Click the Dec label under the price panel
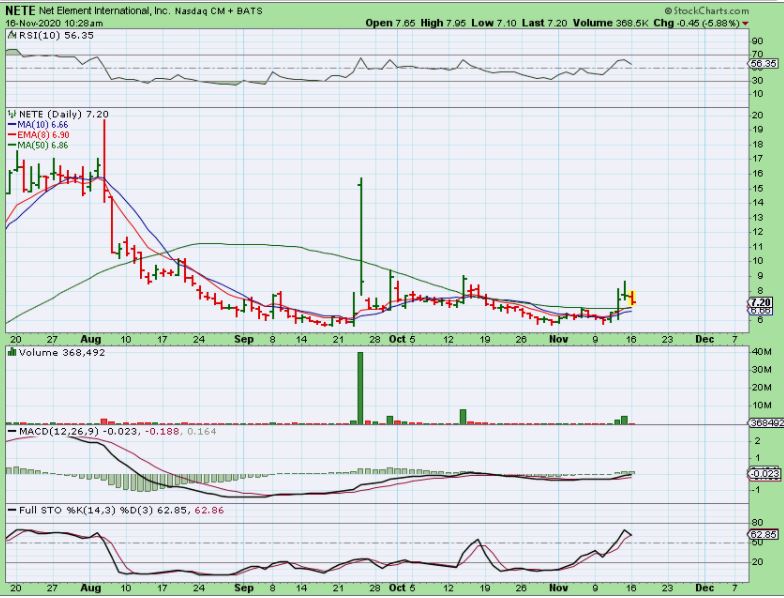784x598 pixels. 704,339
